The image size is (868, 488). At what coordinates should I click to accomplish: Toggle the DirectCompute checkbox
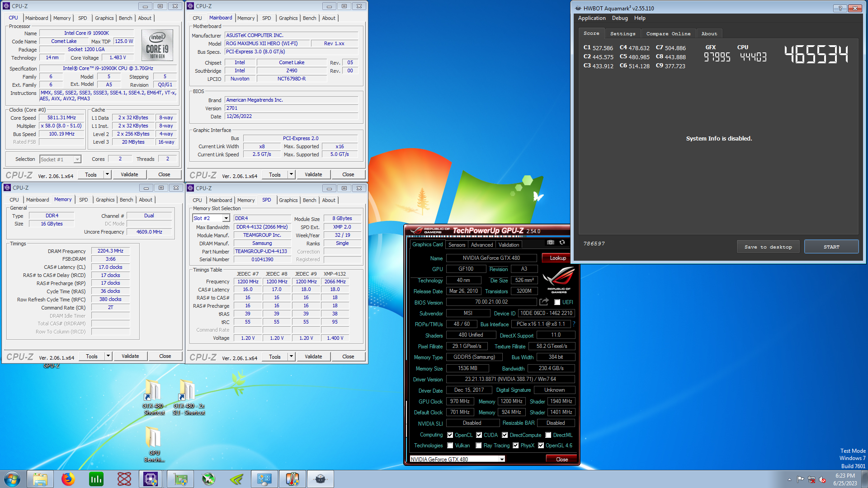(505, 435)
